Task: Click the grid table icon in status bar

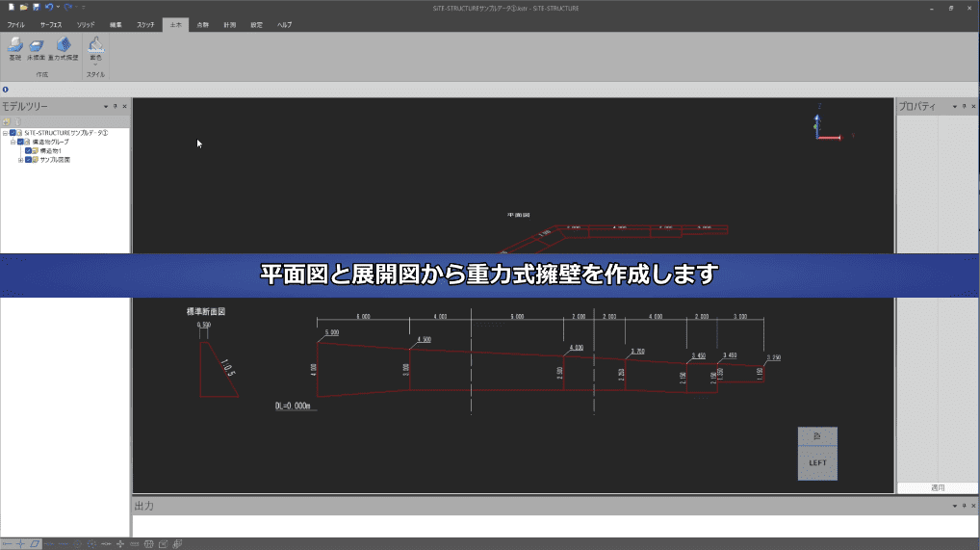Action: 149,544
